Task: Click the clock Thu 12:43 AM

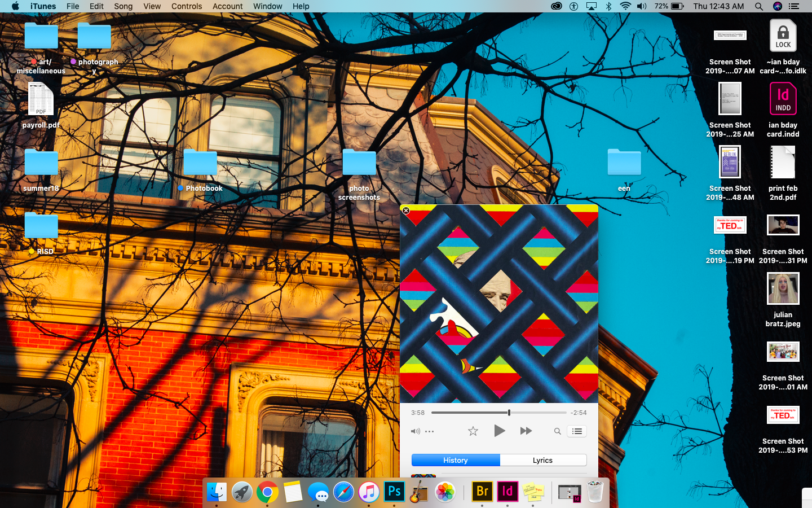Action: click(718, 6)
